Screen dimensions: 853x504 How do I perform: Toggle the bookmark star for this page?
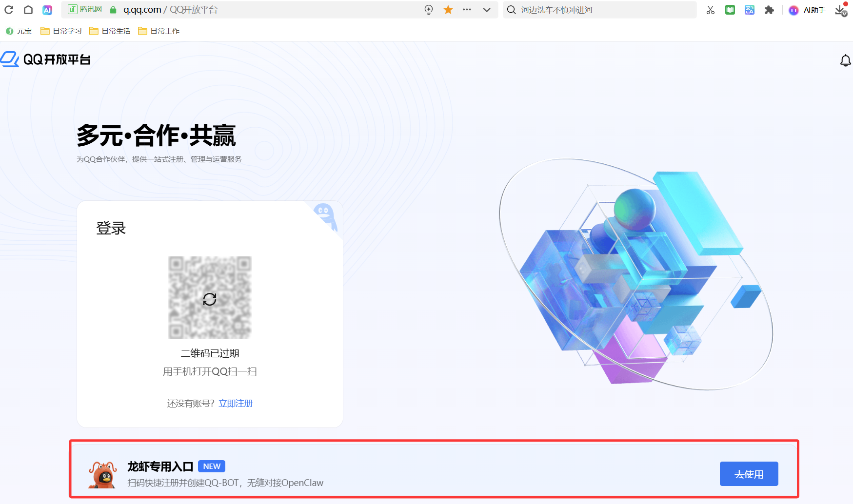coord(447,10)
